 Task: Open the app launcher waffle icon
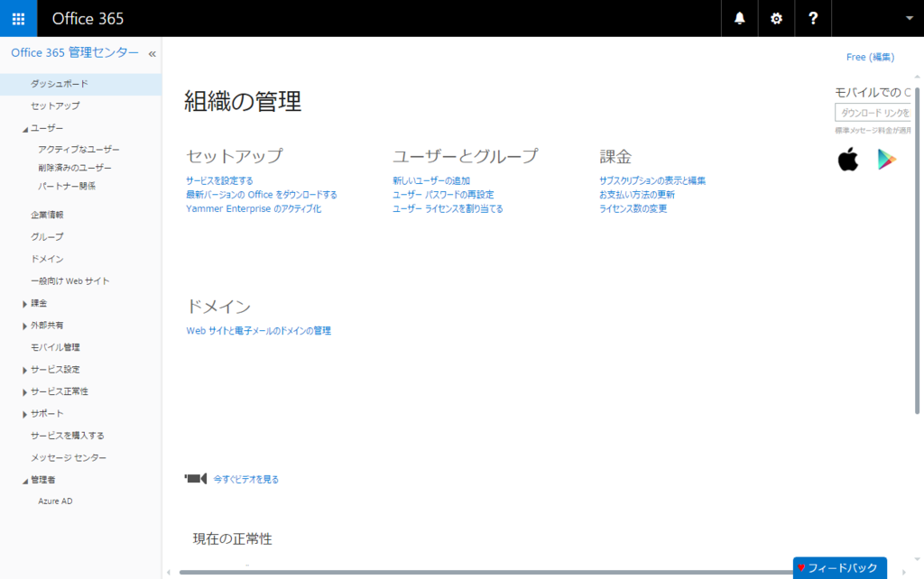point(18,18)
